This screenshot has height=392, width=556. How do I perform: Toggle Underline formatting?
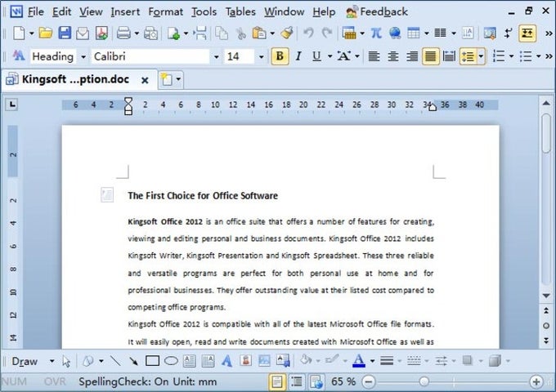pos(316,56)
